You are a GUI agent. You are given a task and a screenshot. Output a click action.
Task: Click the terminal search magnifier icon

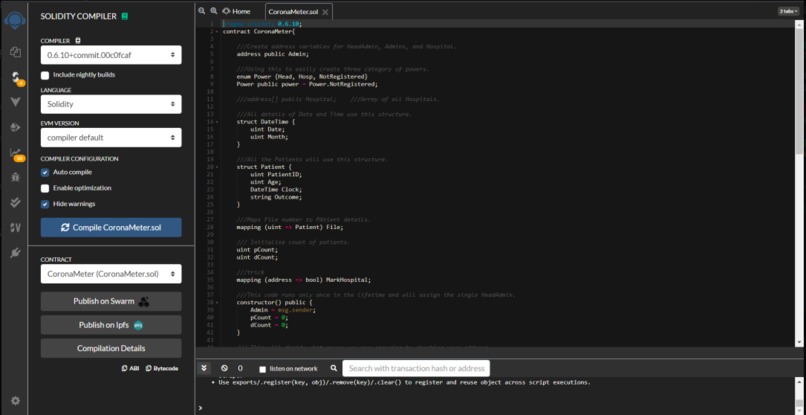tap(334, 368)
